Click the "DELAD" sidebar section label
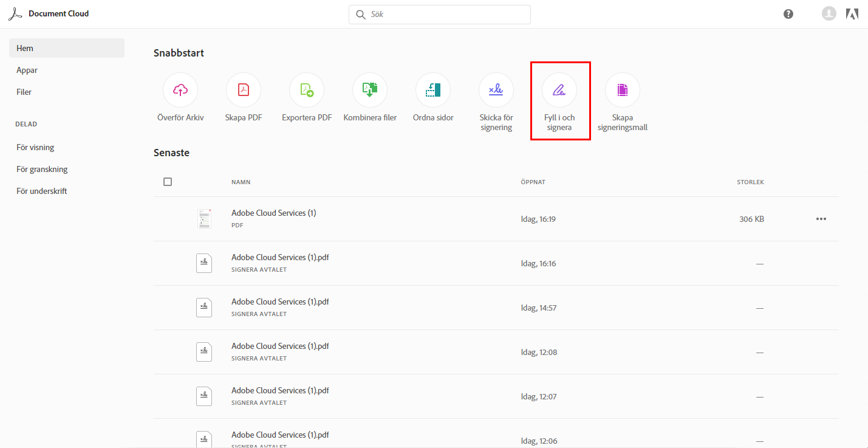The image size is (868, 448). (26, 125)
